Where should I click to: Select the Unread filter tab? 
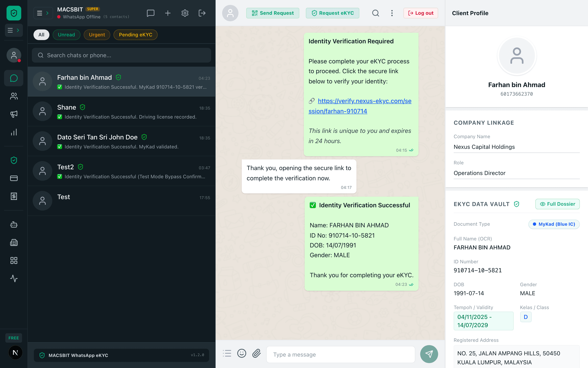point(66,35)
